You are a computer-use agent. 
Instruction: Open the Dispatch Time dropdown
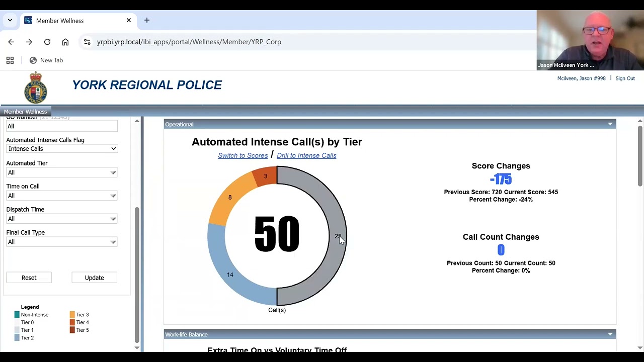62,219
